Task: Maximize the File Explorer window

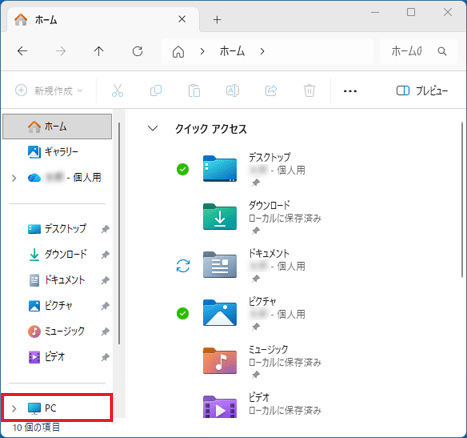Action: (x=411, y=12)
